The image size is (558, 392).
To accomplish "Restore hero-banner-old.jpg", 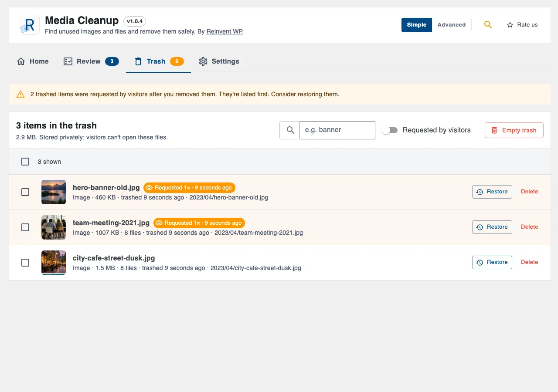I will (x=492, y=192).
